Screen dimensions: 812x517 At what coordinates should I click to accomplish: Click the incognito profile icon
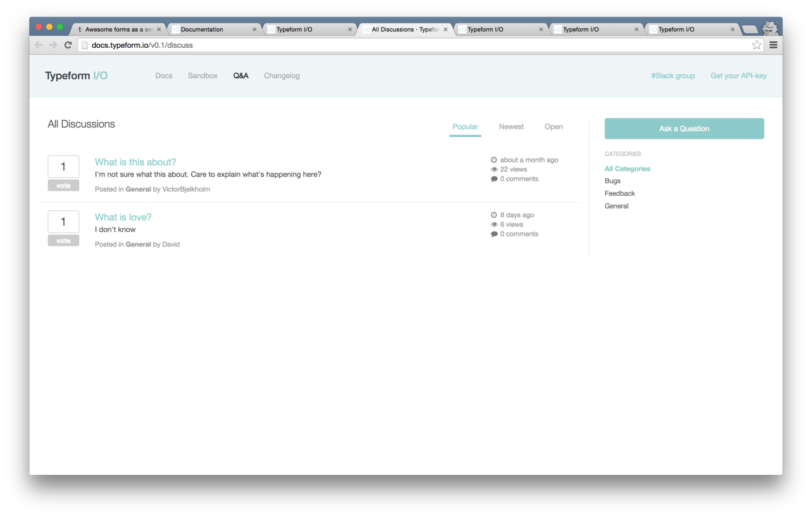point(770,28)
